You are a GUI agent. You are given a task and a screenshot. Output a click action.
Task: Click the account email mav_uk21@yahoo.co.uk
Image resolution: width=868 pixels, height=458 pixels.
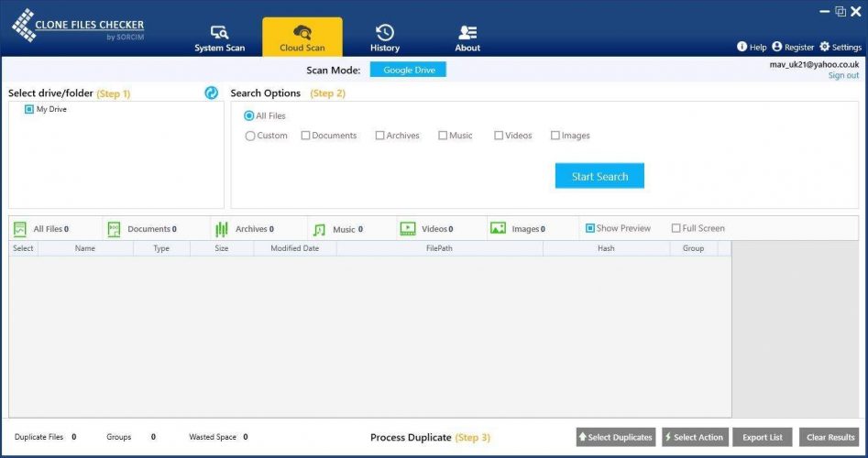coord(814,64)
